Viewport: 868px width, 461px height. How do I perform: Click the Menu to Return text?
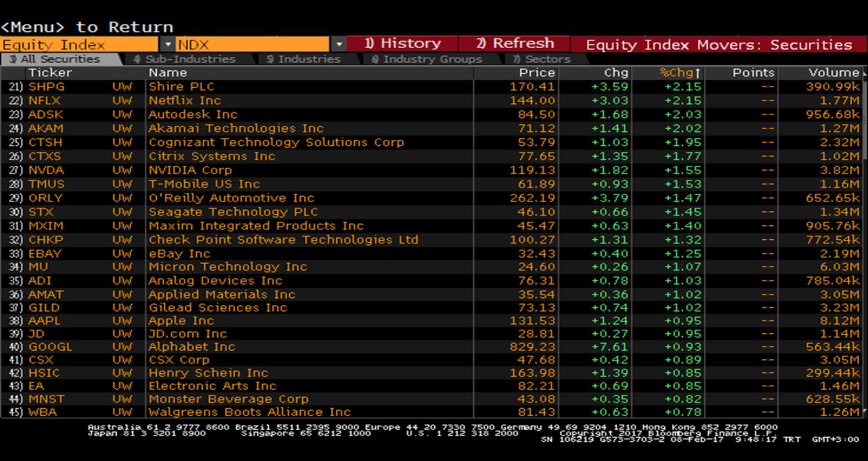point(87,27)
